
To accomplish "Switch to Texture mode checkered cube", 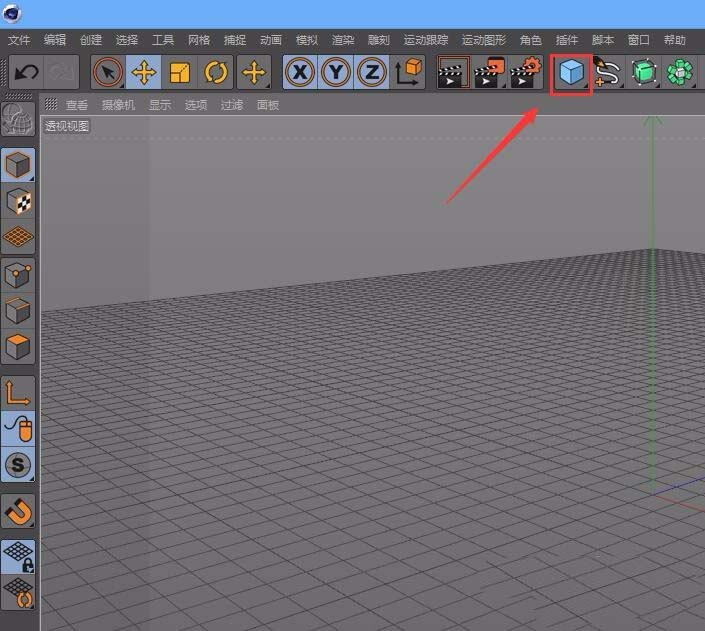I will (18, 201).
